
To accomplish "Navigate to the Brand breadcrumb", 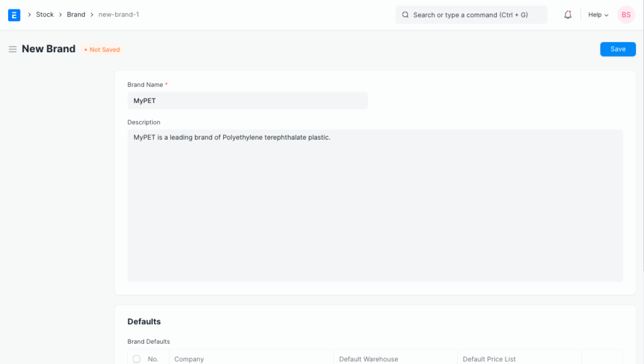I will pos(76,14).
